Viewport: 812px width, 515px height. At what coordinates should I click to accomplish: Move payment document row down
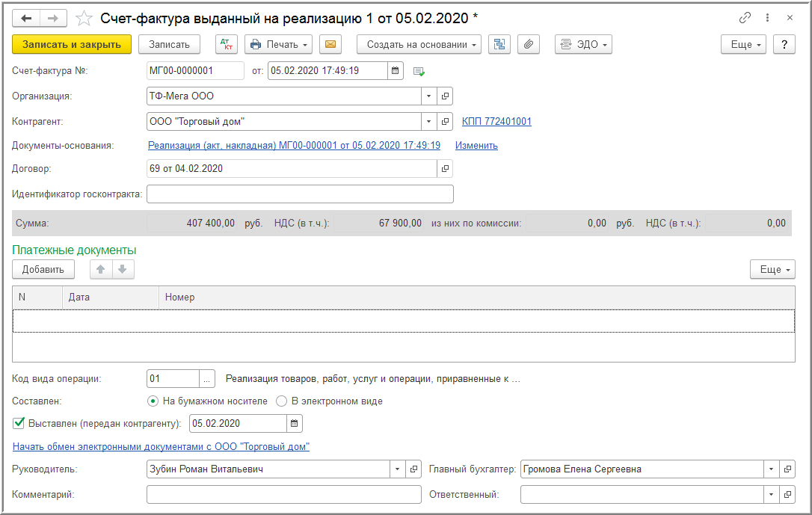123,270
